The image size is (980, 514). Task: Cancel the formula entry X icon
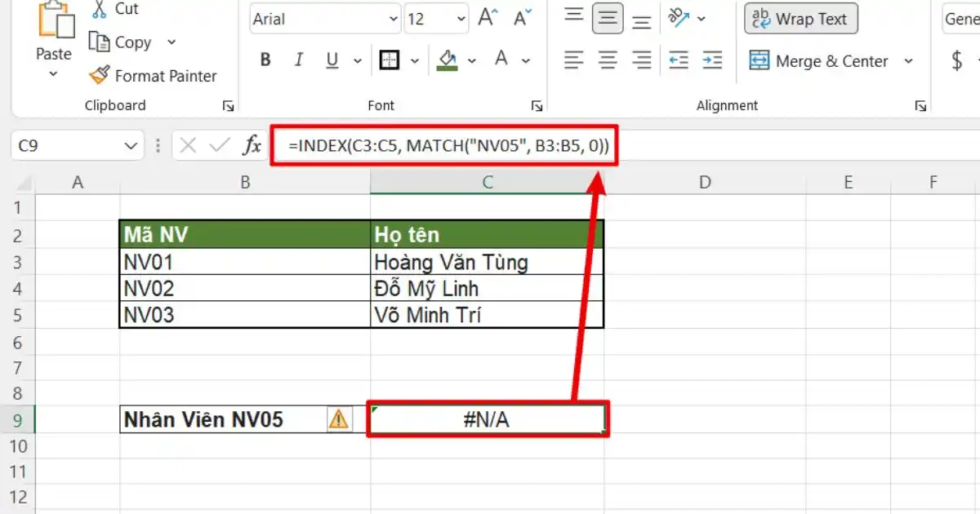pyautogui.click(x=188, y=146)
